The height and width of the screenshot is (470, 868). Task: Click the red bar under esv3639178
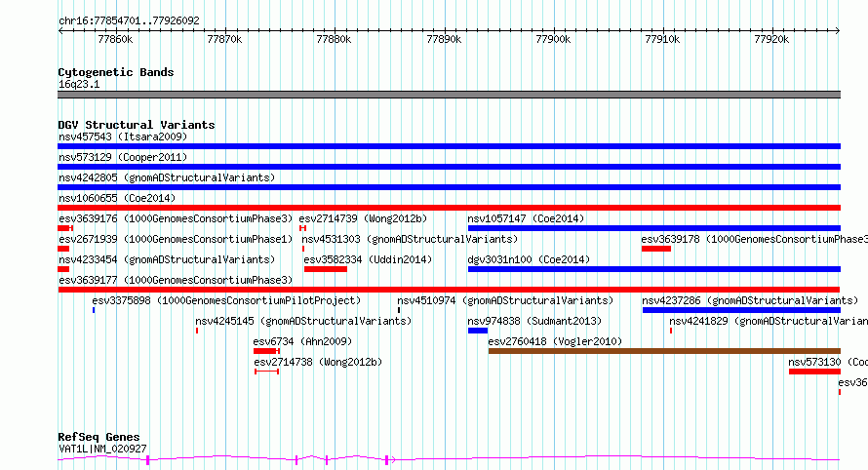[x=656, y=249]
